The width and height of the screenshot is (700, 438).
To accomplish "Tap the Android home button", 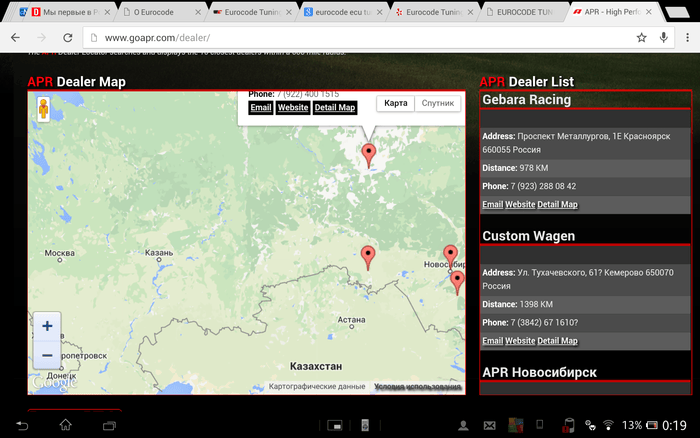I will click(66, 425).
